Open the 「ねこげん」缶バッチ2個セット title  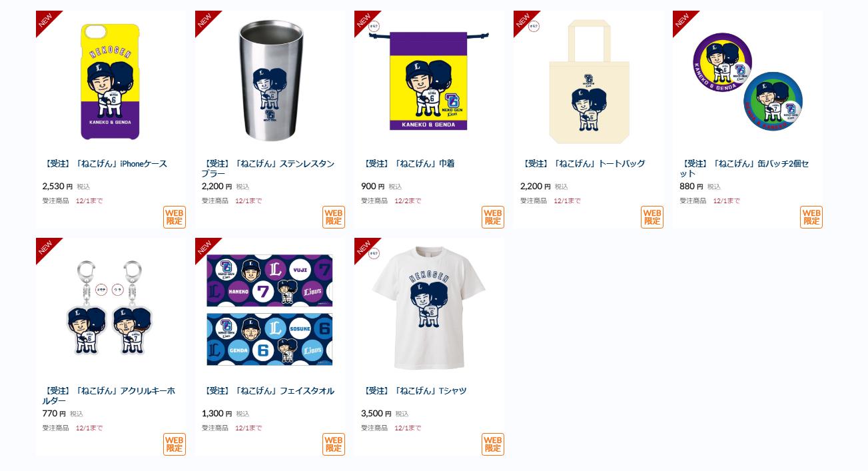(x=744, y=169)
